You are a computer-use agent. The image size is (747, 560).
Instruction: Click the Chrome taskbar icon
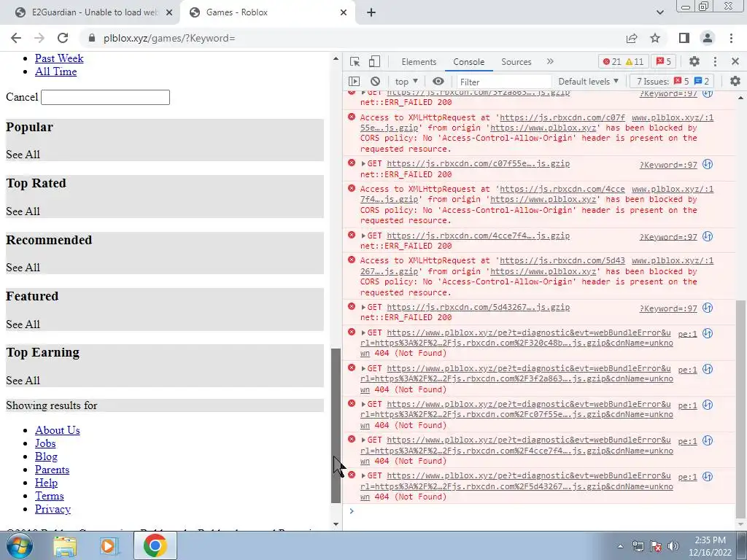coord(155,545)
